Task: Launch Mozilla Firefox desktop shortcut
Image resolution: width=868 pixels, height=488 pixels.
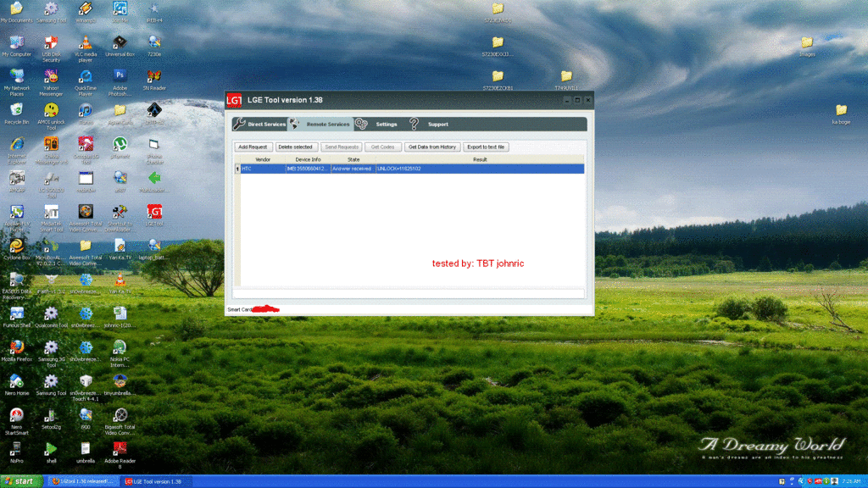Action: pyautogui.click(x=17, y=351)
